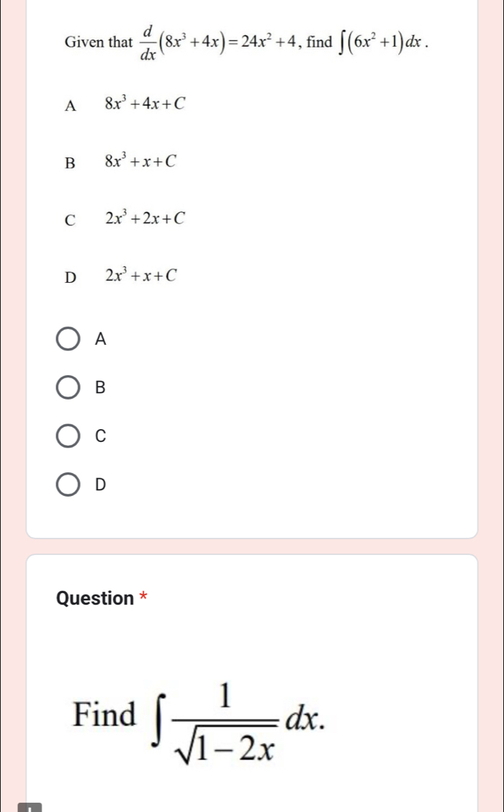
Task: Click the expression 2x³+x+C in the image
Action: coord(140,275)
